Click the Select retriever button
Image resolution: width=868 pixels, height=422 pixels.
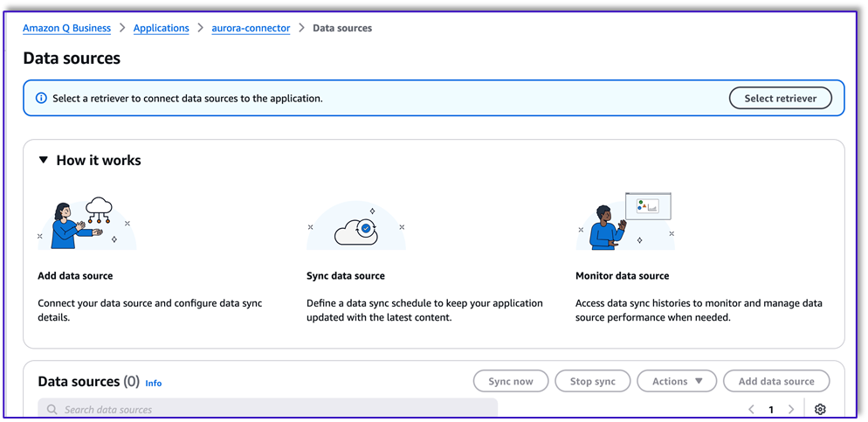click(780, 98)
